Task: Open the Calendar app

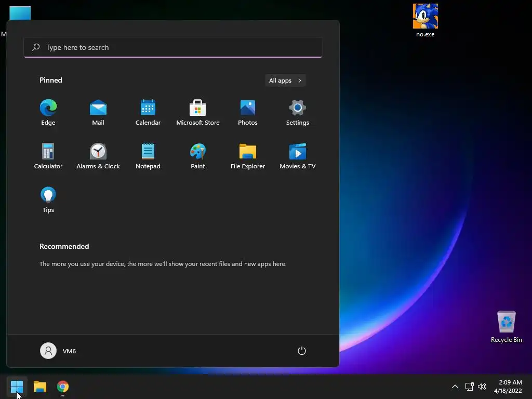Action: coord(148,113)
